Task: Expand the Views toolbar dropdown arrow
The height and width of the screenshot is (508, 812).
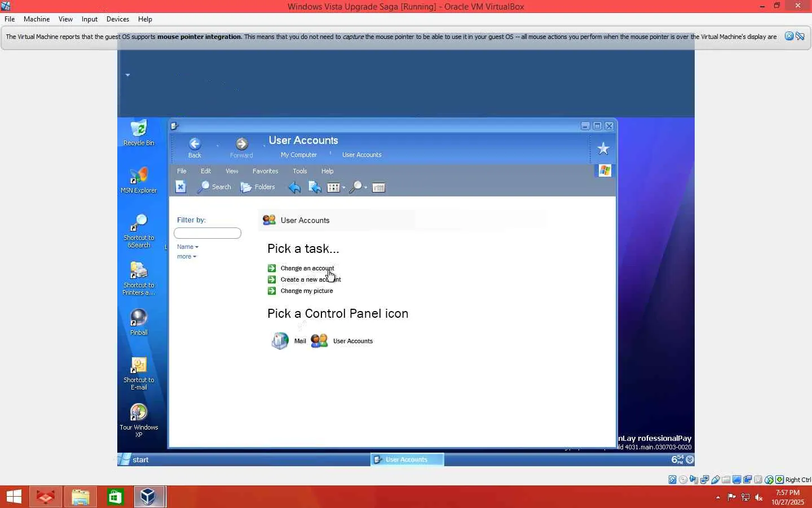Action: click(x=343, y=188)
